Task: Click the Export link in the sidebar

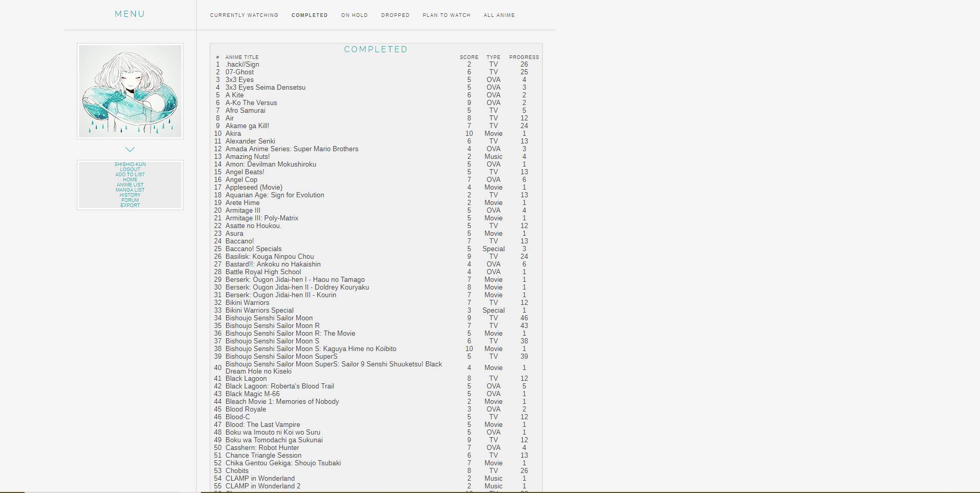Action: point(130,206)
